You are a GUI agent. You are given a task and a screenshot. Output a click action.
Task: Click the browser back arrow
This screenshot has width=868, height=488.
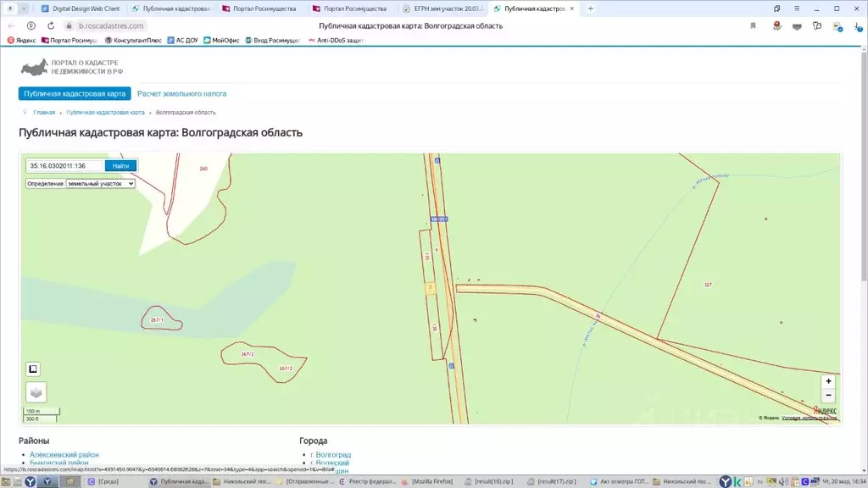(x=12, y=25)
